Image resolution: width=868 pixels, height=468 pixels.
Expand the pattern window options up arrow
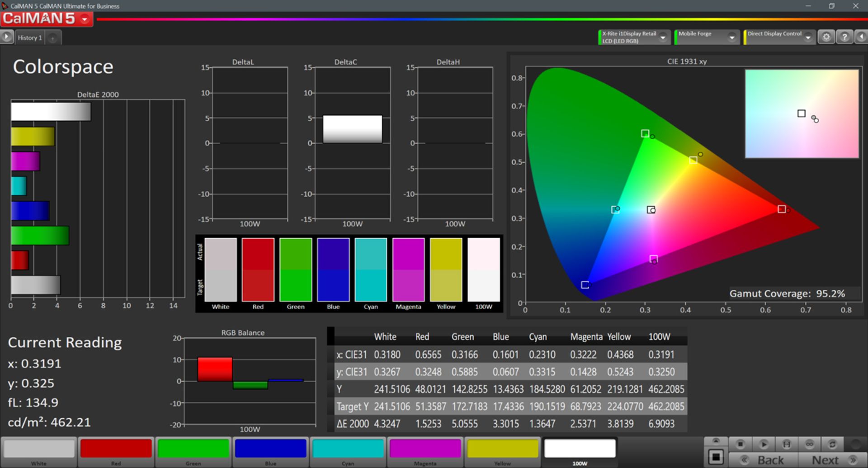[716, 441]
